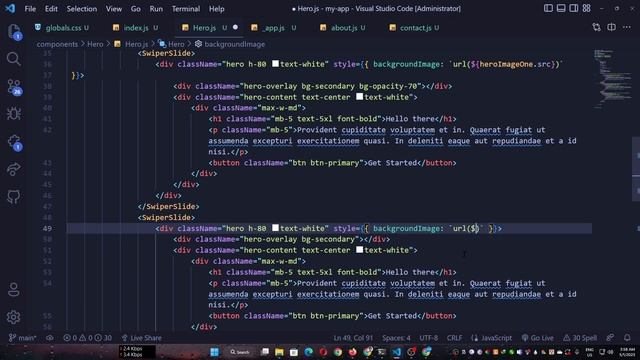Open the Run and Debug view
Viewport: 640px width, 360px height.
[13, 114]
